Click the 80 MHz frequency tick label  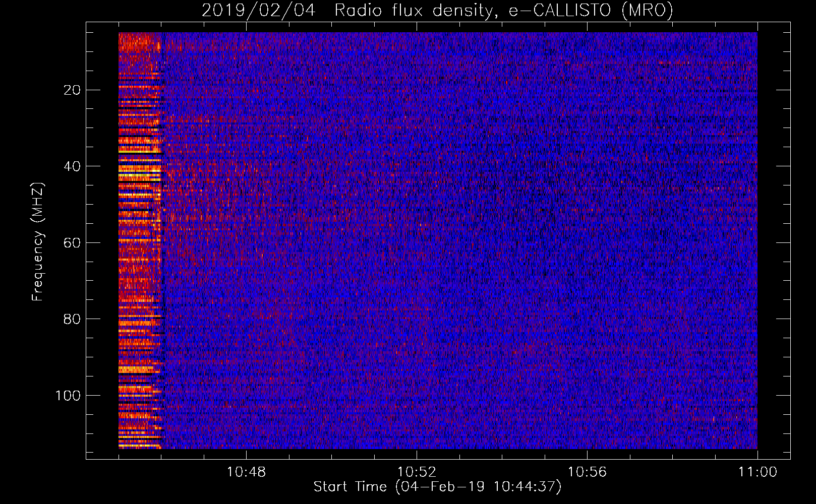tap(72, 319)
